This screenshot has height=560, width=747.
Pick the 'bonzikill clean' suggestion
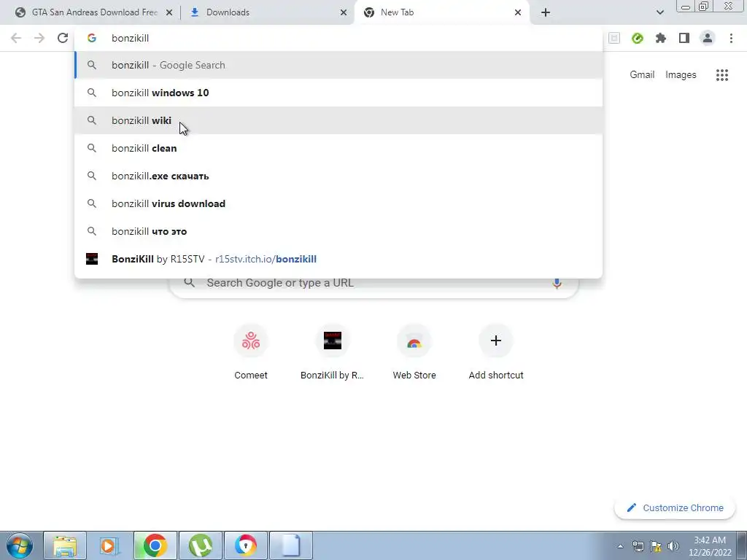click(x=338, y=148)
